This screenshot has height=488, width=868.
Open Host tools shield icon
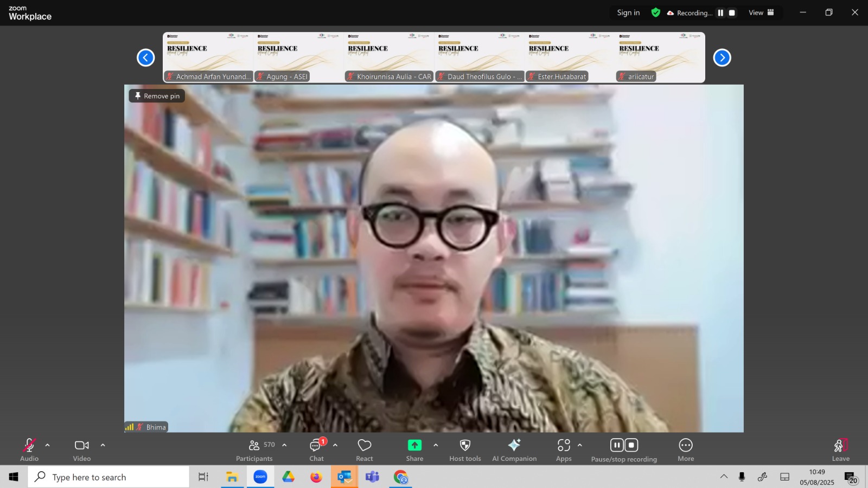coord(465,450)
